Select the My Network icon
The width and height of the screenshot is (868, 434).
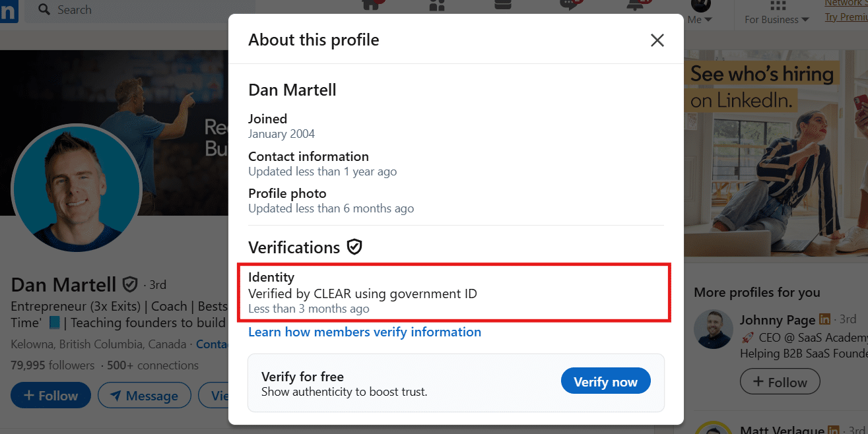pos(436,5)
